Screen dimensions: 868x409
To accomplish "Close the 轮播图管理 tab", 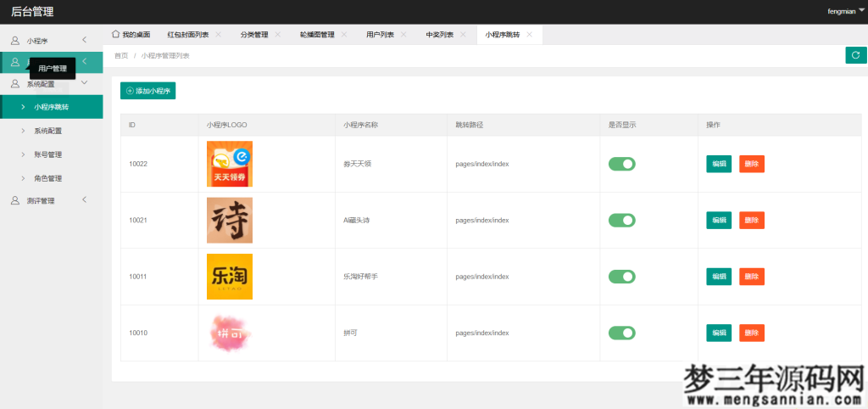I will click(344, 34).
